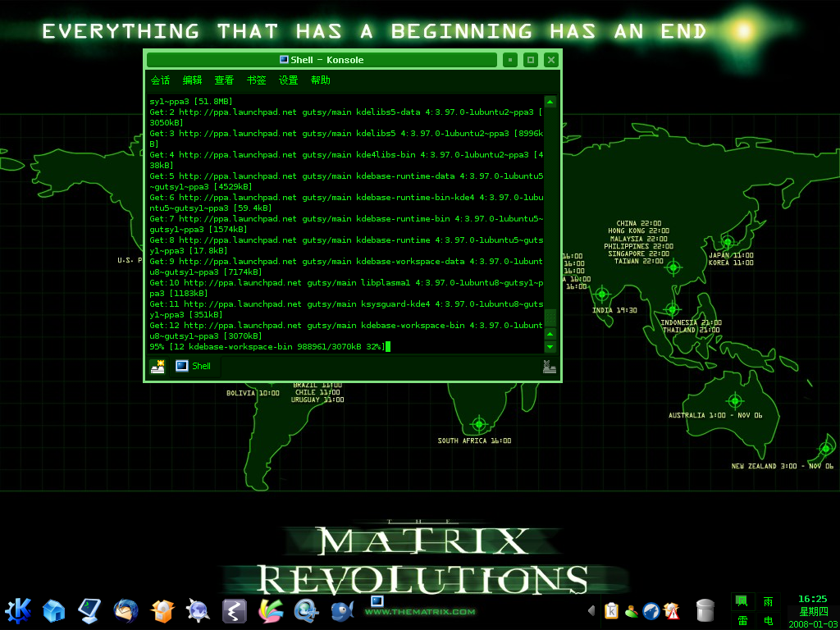Click the new session icon in Konsole
Screen dimensions: 840x630
(157, 367)
